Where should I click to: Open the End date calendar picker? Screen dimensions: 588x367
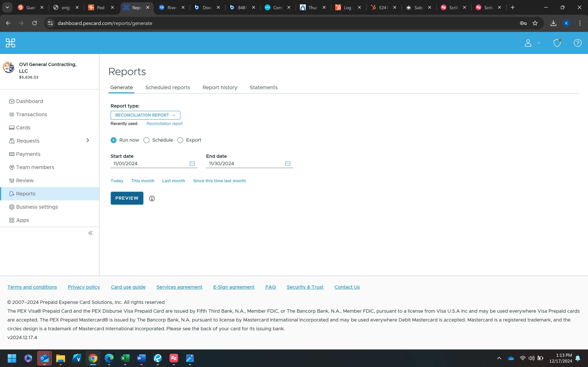point(287,163)
